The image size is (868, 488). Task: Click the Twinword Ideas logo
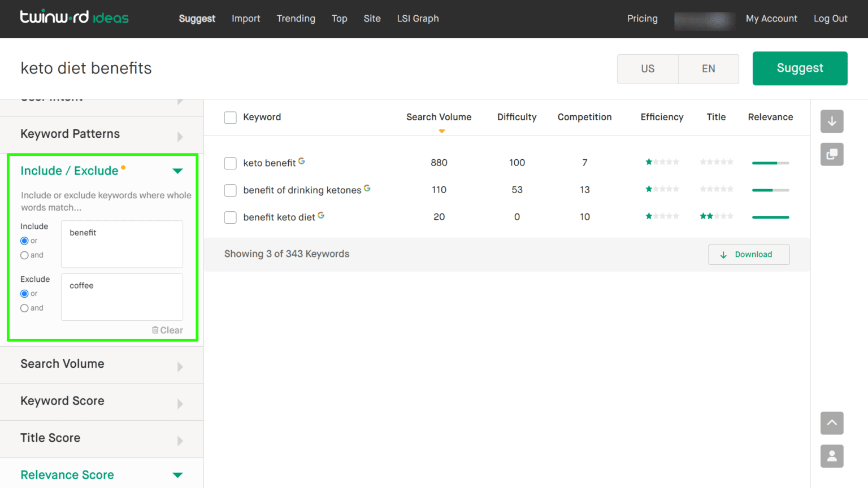pyautogui.click(x=74, y=16)
